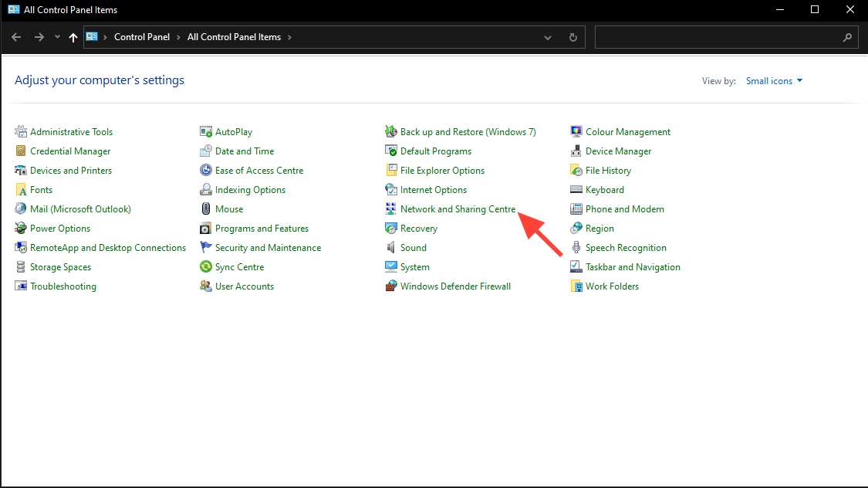Select the Fonts icon
868x488 pixels.
(x=21, y=190)
